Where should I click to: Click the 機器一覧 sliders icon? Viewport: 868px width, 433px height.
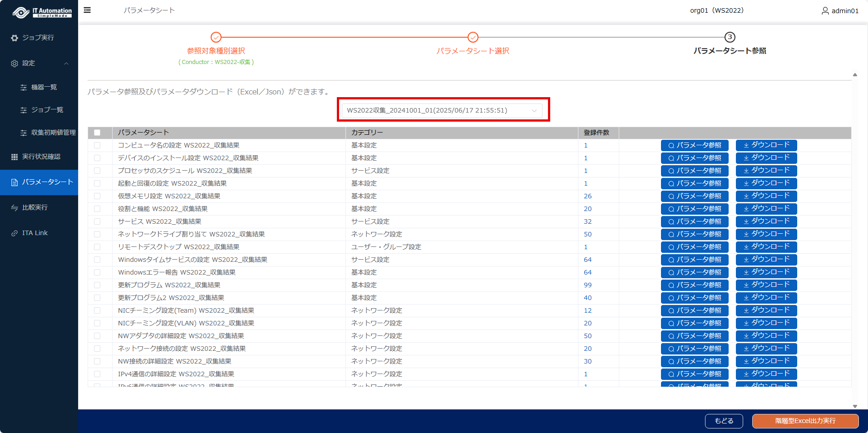coord(24,88)
